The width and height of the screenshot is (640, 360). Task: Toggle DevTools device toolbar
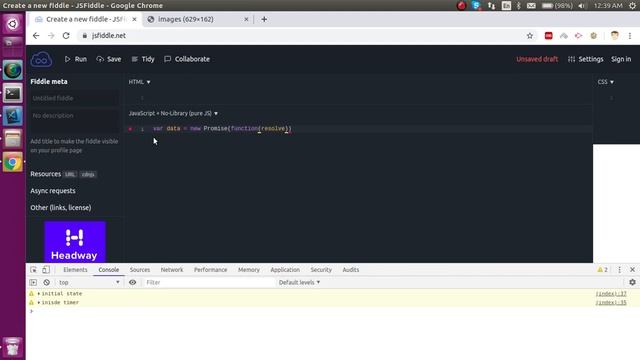click(x=46, y=270)
